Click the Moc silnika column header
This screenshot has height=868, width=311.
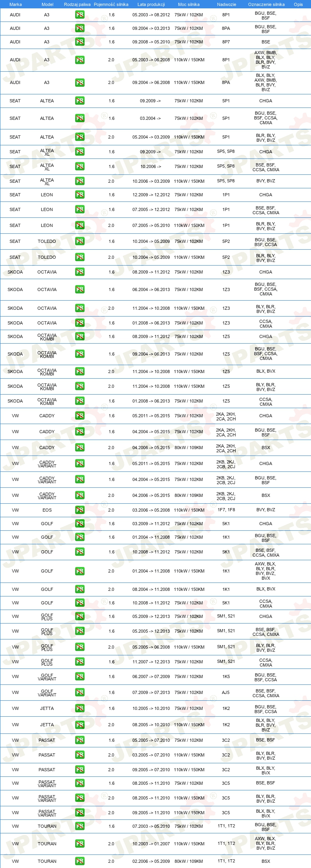click(x=189, y=4)
